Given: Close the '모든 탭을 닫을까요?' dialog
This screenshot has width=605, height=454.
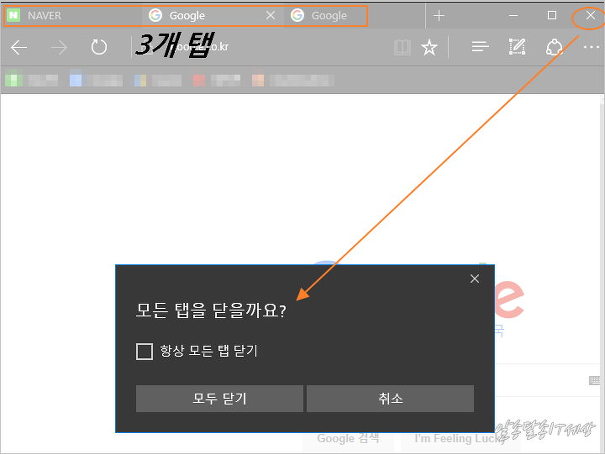Looking at the screenshot, I should point(475,279).
